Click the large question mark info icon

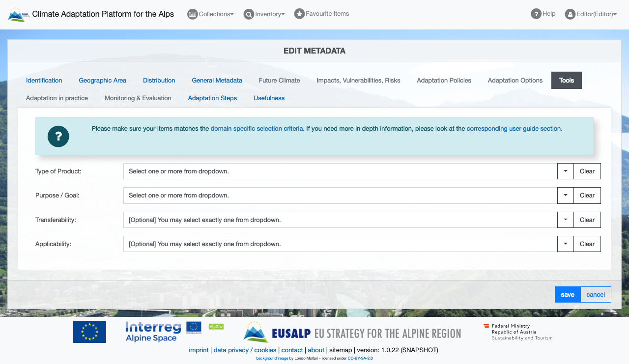(x=58, y=137)
